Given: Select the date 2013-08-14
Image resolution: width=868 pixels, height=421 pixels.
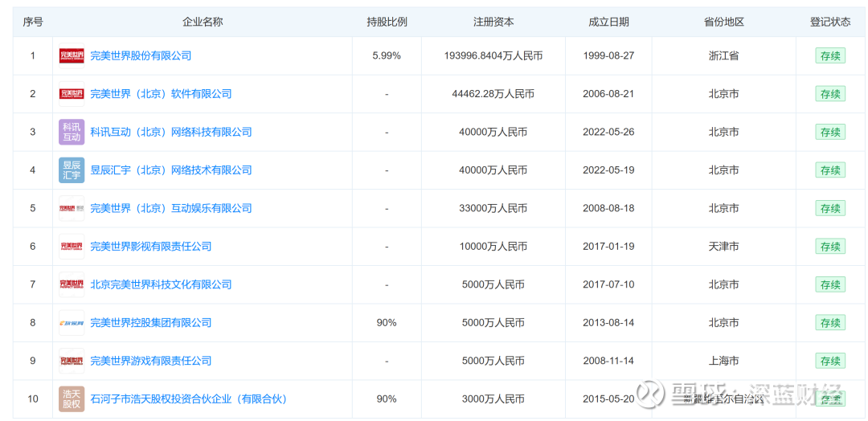Looking at the screenshot, I should coord(608,322).
